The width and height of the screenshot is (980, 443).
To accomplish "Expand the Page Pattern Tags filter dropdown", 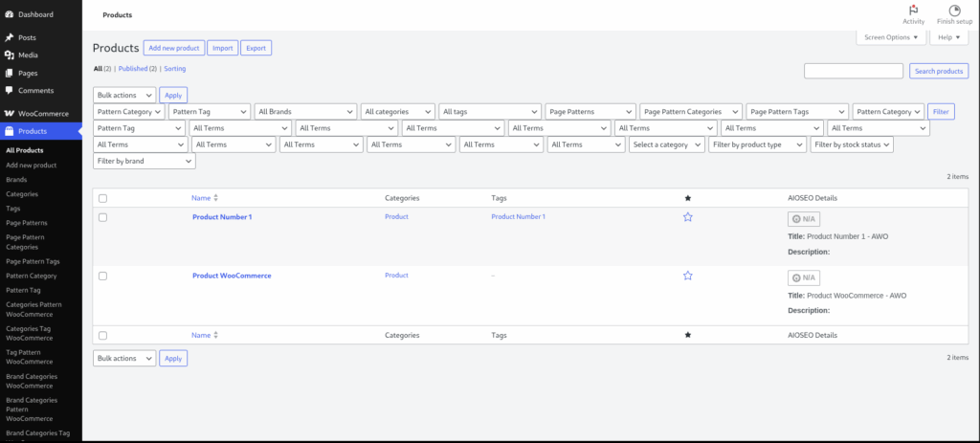I will point(797,112).
